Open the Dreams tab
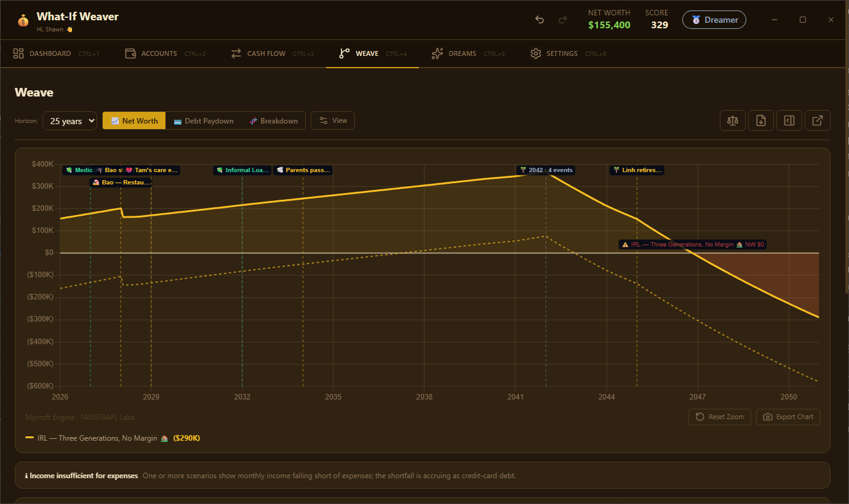 pos(468,53)
